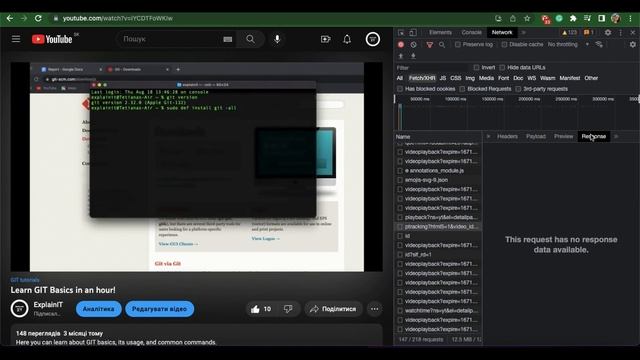Image resolution: width=640 pixels, height=360 pixels.
Task: Open Network panel settings gear
Action: coord(632,44)
